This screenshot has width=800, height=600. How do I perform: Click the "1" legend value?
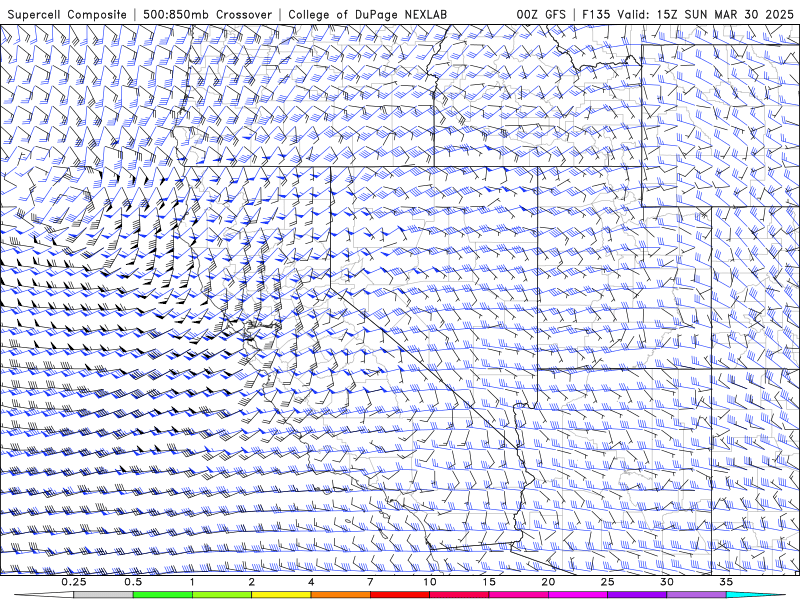pos(192,582)
